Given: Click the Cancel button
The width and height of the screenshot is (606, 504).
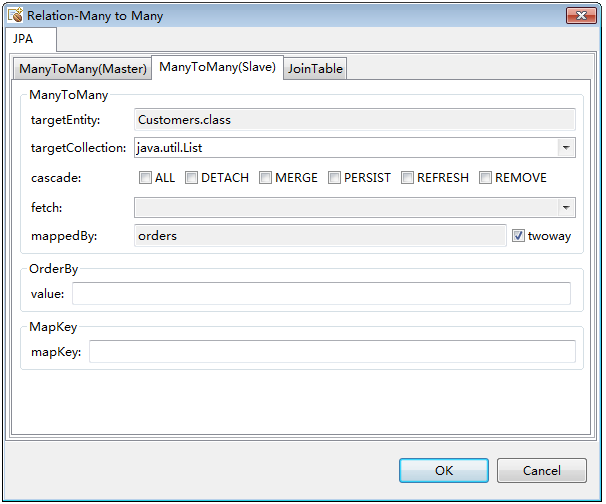Looking at the screenshot, I should pyautogui.click(x=541, y=470).
